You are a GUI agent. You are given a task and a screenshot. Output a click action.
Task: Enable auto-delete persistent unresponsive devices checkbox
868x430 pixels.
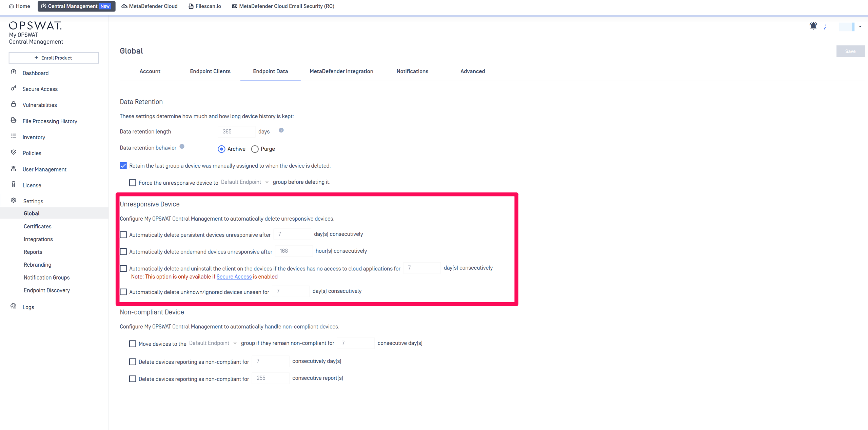point(123,234)
